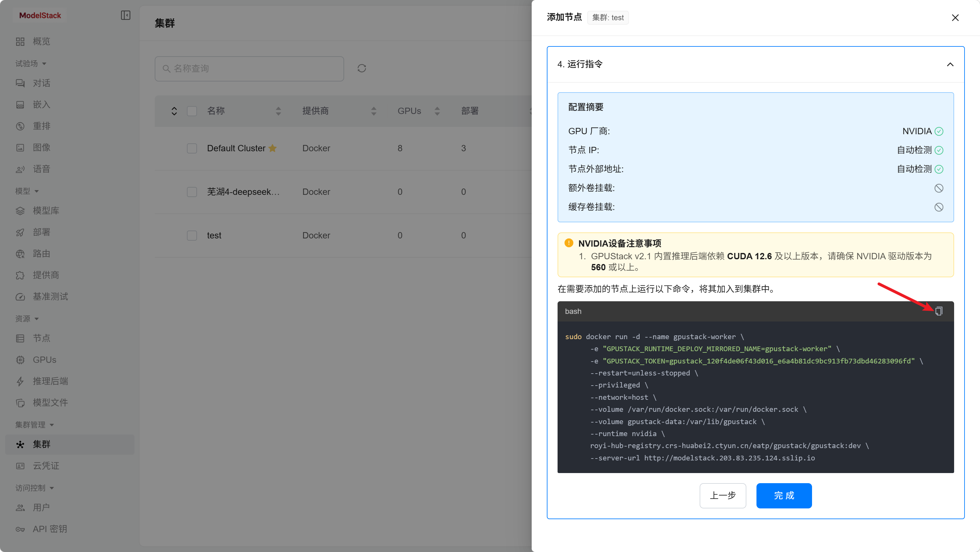Open the 芜湖4-deepseek cluster entry
Screen dimensions: 980x552
(243, 192)
